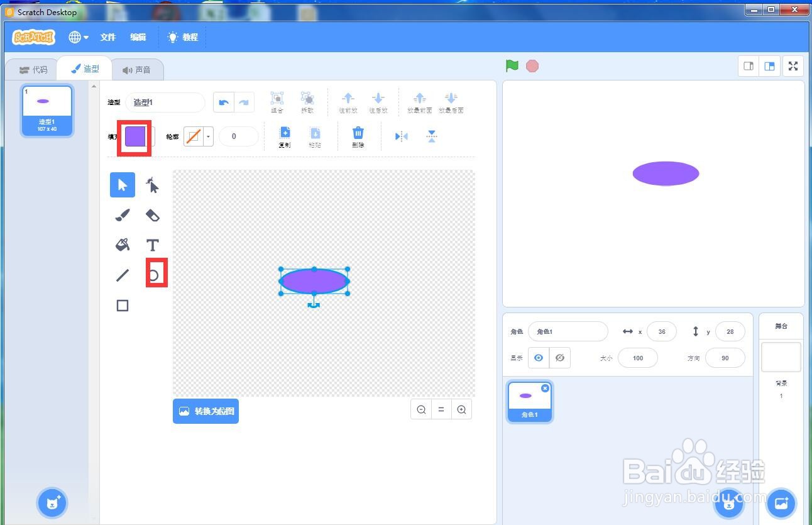Screen dimensions: 812x525
Task: Reset the canvas zoom level
Action: pyautogui.click(x=441, y=409)
